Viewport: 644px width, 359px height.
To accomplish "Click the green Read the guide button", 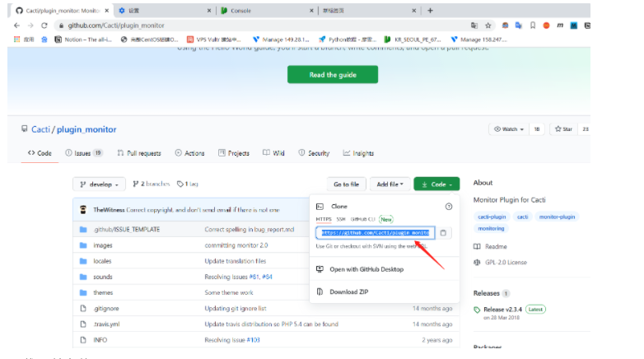I will 332,75.
